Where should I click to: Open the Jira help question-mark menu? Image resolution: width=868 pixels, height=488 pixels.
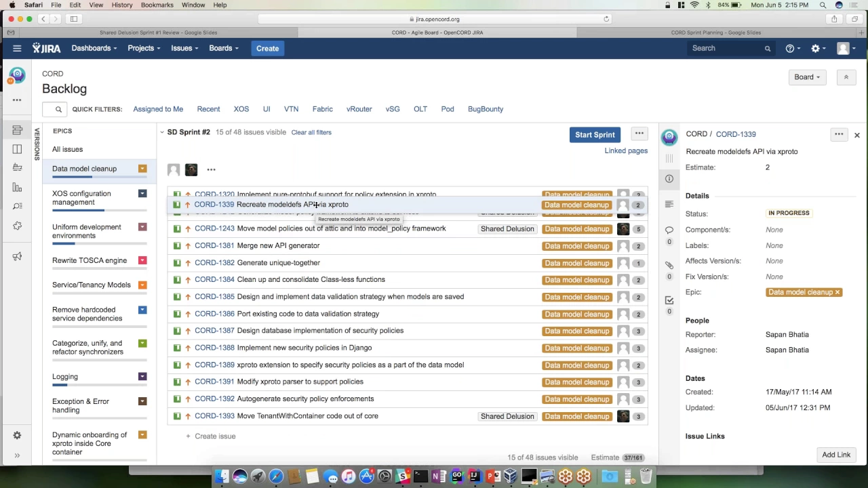[x=793, y=48]
